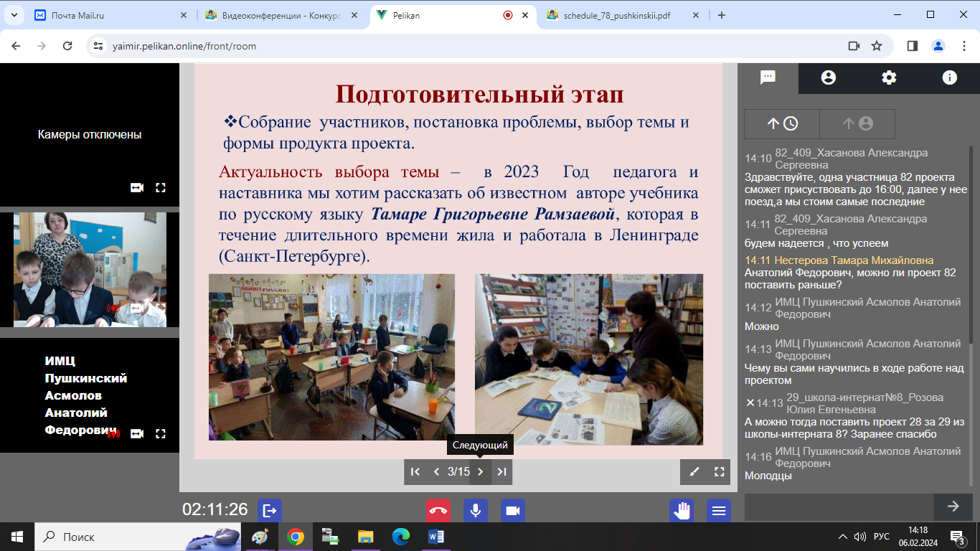Raise your hand in the conference
Viewport: 980px width, 551px height.
point(681,510)
